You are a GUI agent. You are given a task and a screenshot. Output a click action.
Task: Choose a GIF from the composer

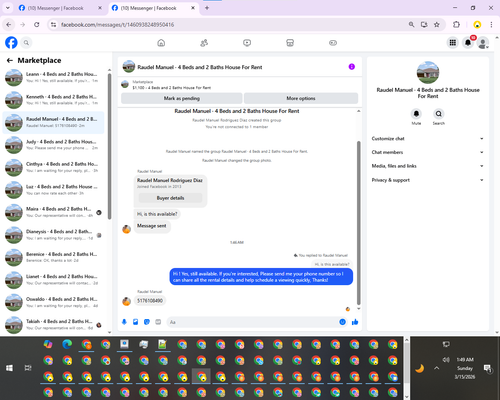[158, 322]
